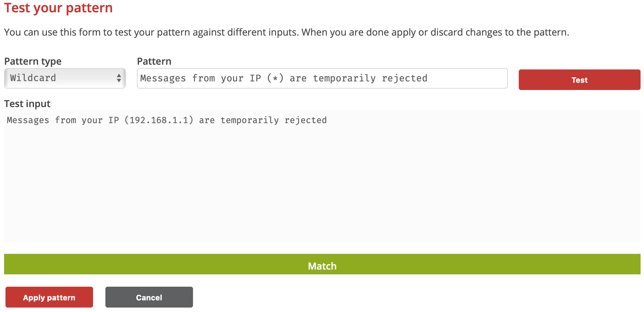Click the "Test input" label
The height and width of the screenshot is (312, 644).
click(x=27, y=104)
